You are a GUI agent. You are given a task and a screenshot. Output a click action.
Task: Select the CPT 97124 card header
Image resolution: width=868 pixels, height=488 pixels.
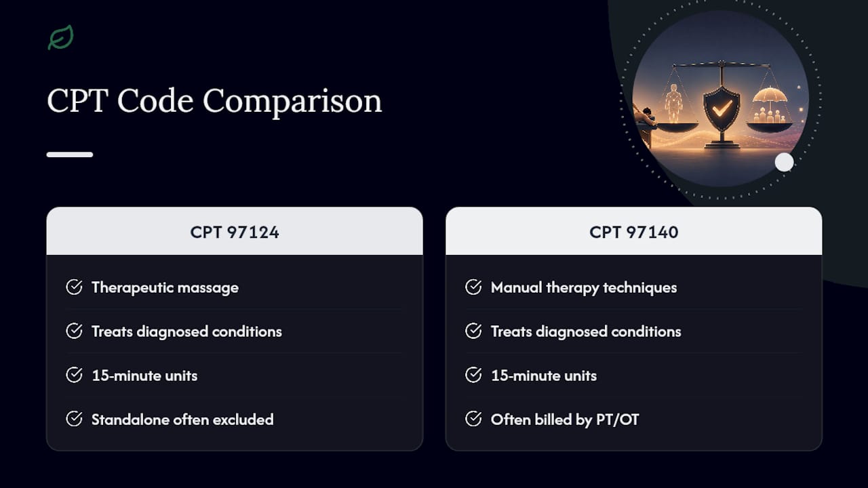(235, 231)
